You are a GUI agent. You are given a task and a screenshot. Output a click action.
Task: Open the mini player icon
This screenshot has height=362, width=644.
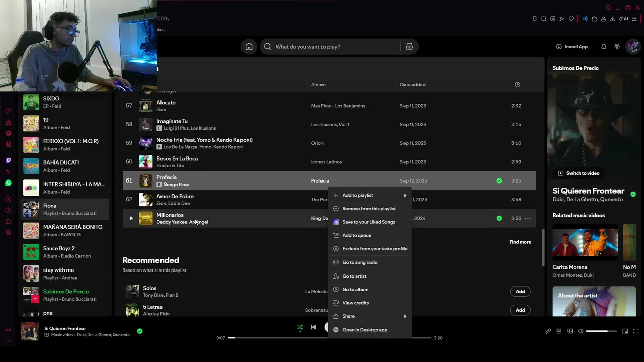point(625,331)
